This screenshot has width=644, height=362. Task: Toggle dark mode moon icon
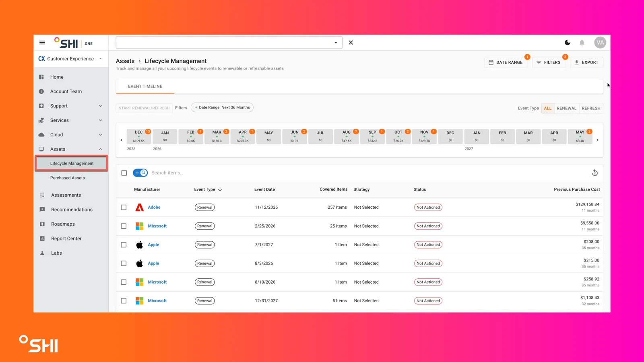pos(568,43)
